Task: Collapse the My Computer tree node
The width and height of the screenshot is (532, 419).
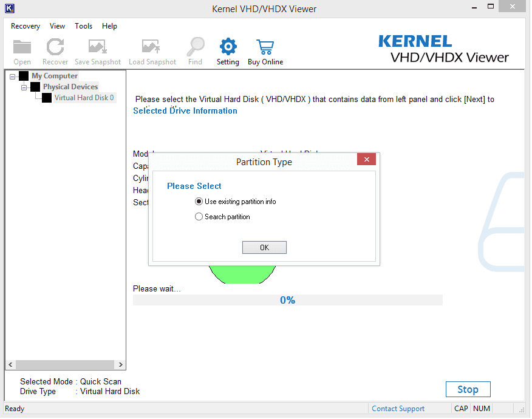Action: [x=13, y=77]
